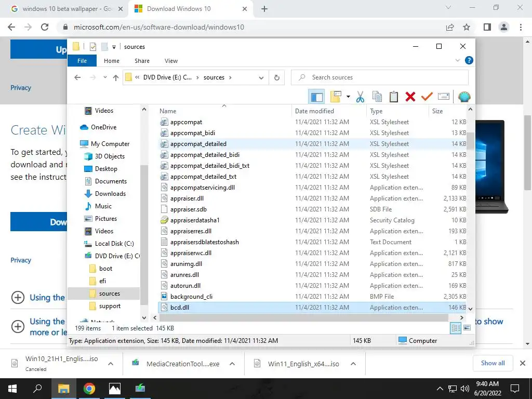The height and width of the screenshot is (399, 532).
Task: Close the Chrome downloads bar
Action: [523, 363]
